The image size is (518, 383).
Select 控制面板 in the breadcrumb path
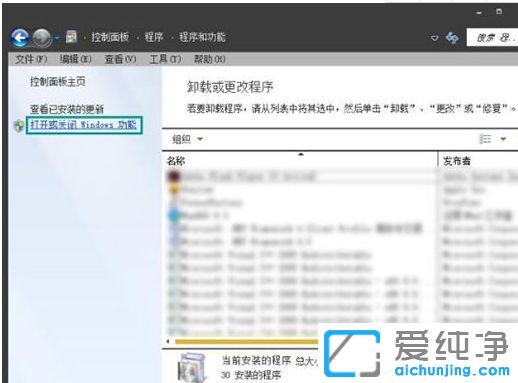click(110, 37)
